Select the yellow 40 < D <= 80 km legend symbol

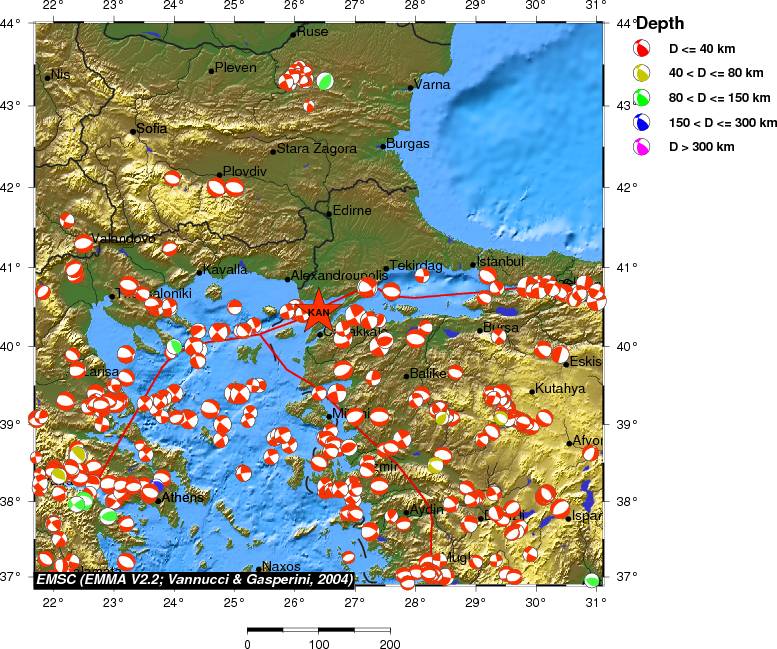pyautogui.click(x=642, y=72)
